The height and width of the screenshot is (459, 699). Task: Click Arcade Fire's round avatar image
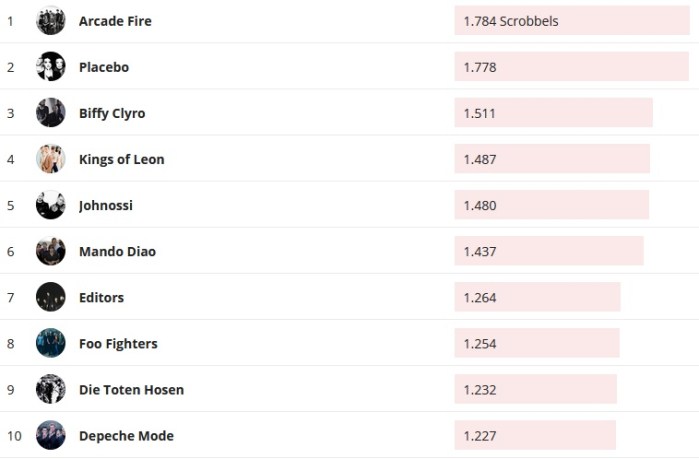click(50, 21)
